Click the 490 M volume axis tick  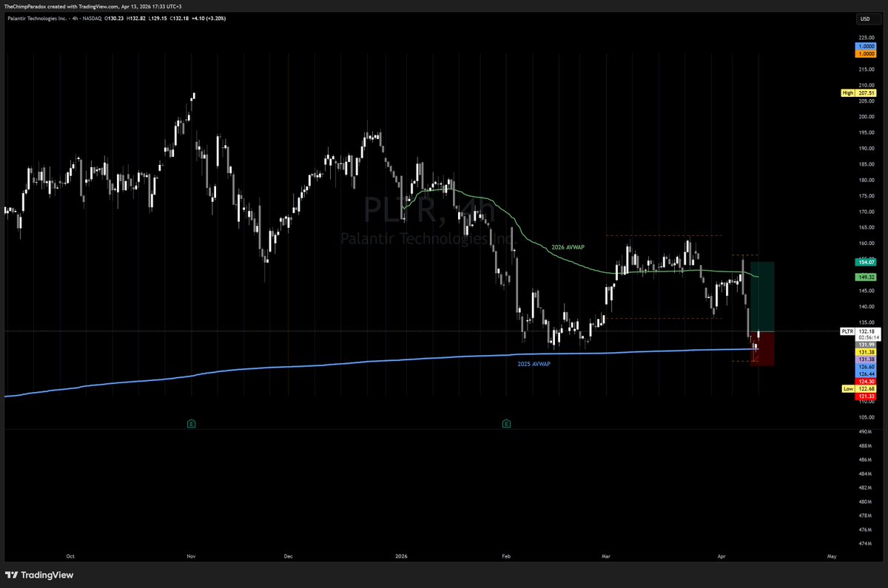(865, 432)
